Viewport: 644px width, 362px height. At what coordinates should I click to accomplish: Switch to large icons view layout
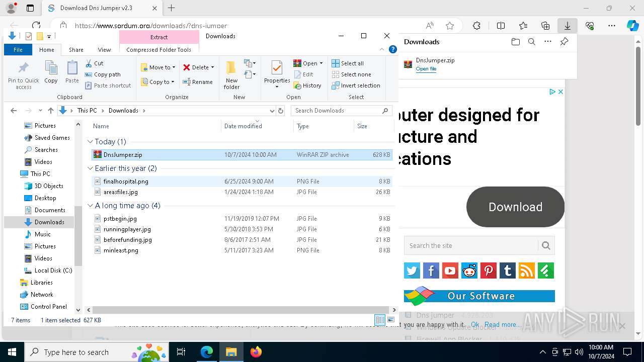(391, 320)
